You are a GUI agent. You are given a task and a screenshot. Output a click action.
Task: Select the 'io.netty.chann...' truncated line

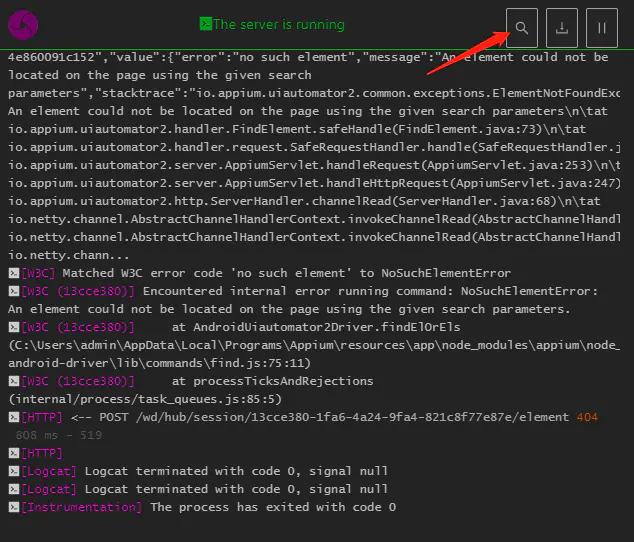[x=69, y=255]
